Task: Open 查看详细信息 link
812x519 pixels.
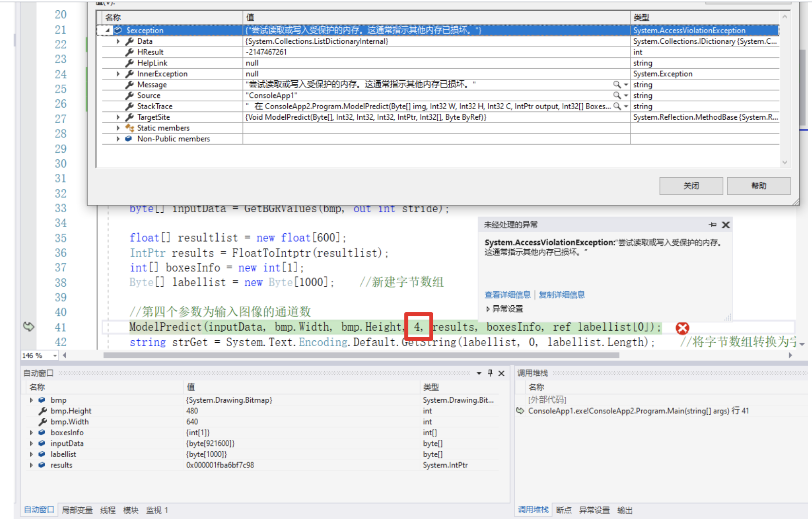Action: 508,295
